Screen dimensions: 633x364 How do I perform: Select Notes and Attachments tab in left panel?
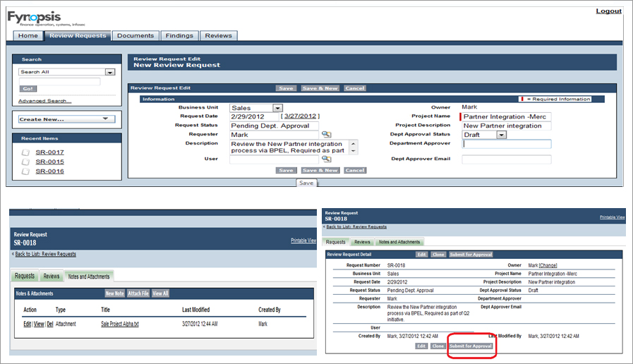point(89,277)
